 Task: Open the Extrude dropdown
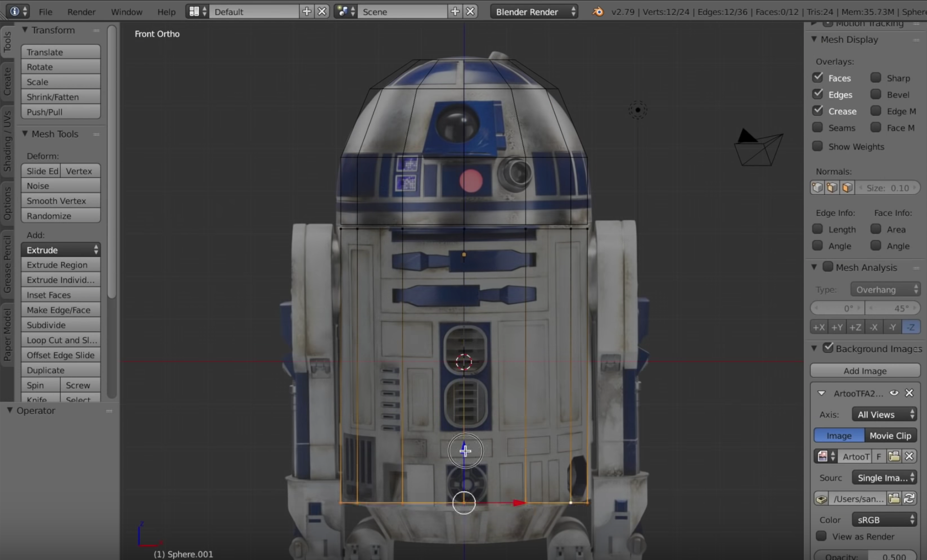[x=61, y=250]
